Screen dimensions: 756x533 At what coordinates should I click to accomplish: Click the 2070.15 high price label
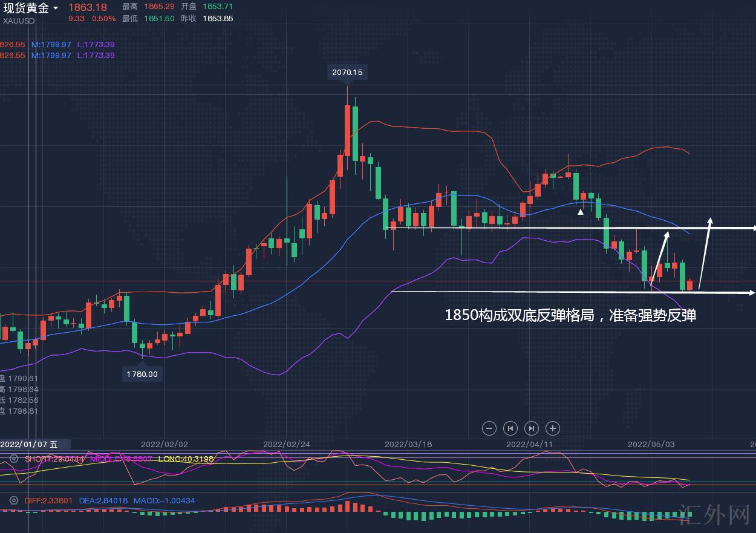point(347,73)
